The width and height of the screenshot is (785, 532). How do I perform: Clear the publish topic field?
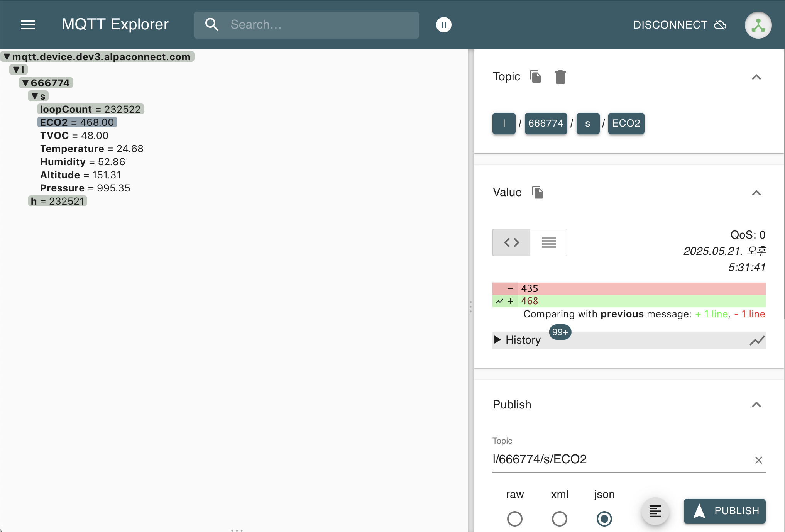point(758,460)
